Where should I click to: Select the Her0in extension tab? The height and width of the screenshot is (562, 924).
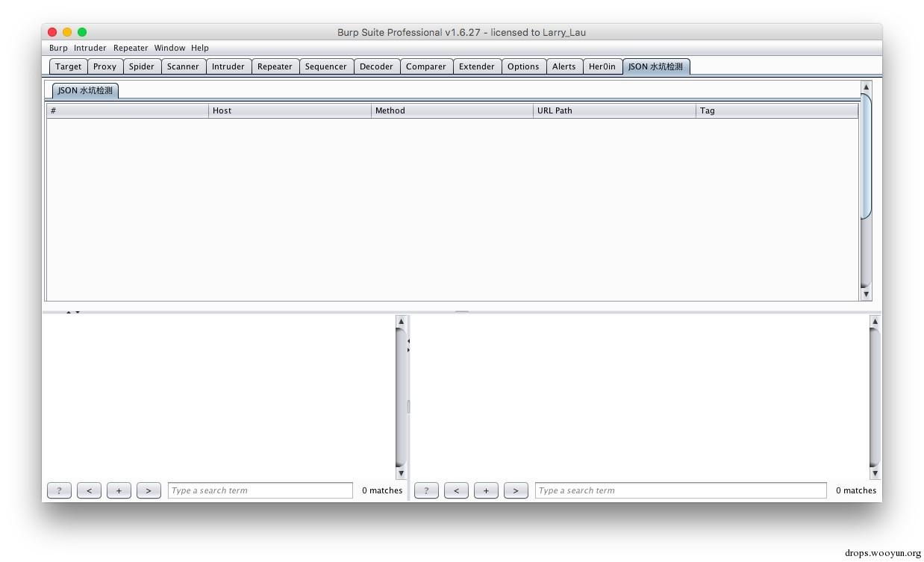click(602, 66)
